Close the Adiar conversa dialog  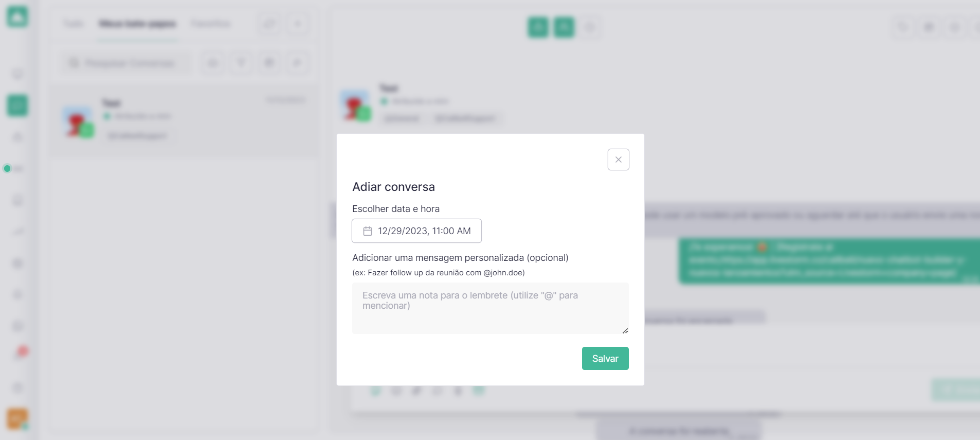coord(618,160)
